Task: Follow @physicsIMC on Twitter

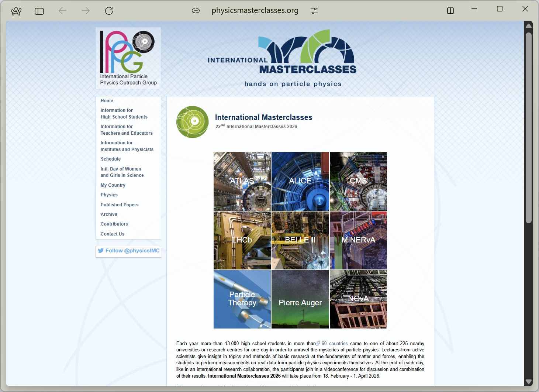Action: (x=128, y=251)
